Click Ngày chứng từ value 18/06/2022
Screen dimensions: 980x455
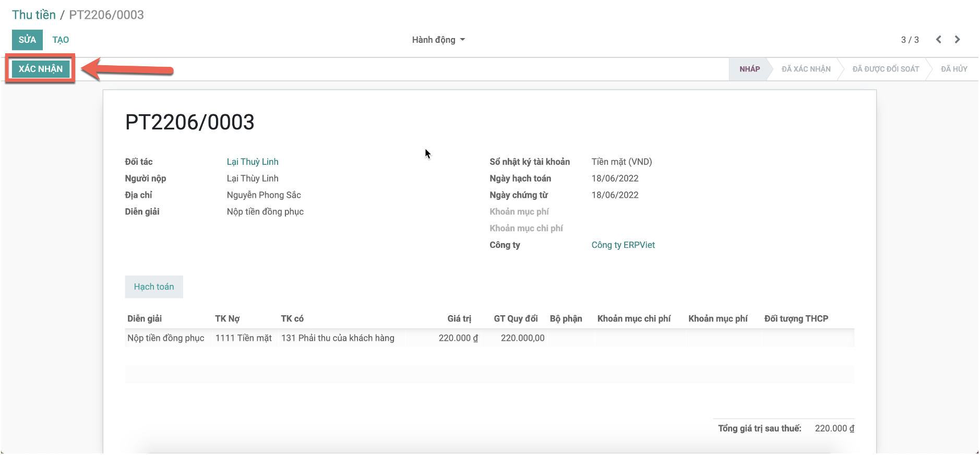[615, 195]
